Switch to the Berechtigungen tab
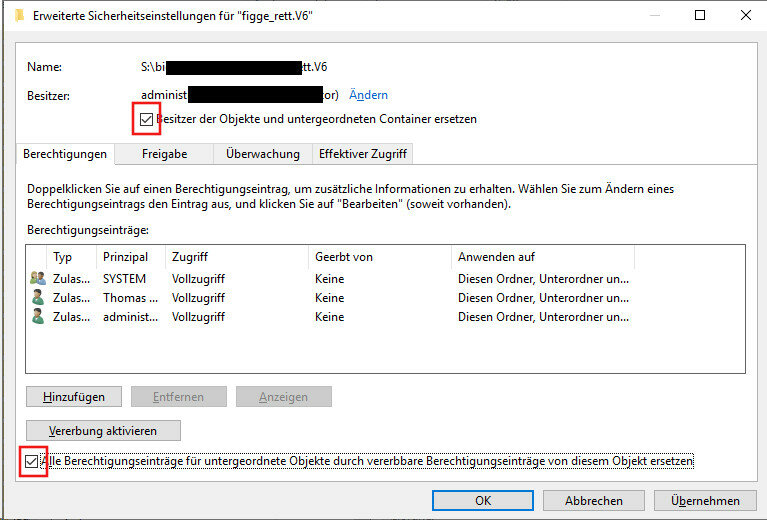Screen dimensions: 767x520 pyautogui.click(x=65, y=154)
